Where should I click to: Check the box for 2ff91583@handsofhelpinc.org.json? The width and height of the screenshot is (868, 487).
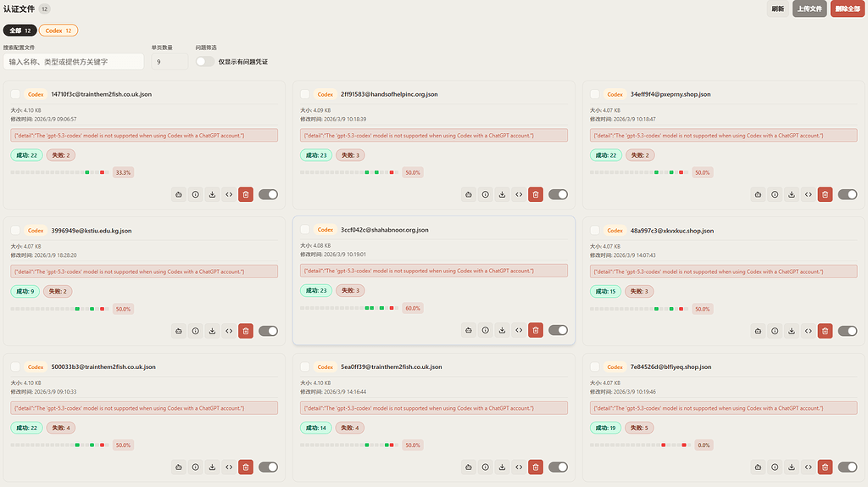coord(305,94)
